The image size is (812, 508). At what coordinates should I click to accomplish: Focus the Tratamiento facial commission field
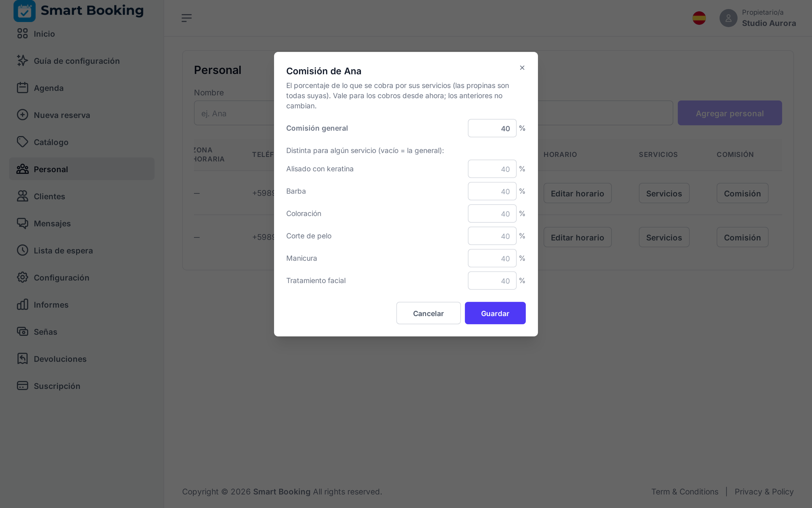tap(492, 281)
